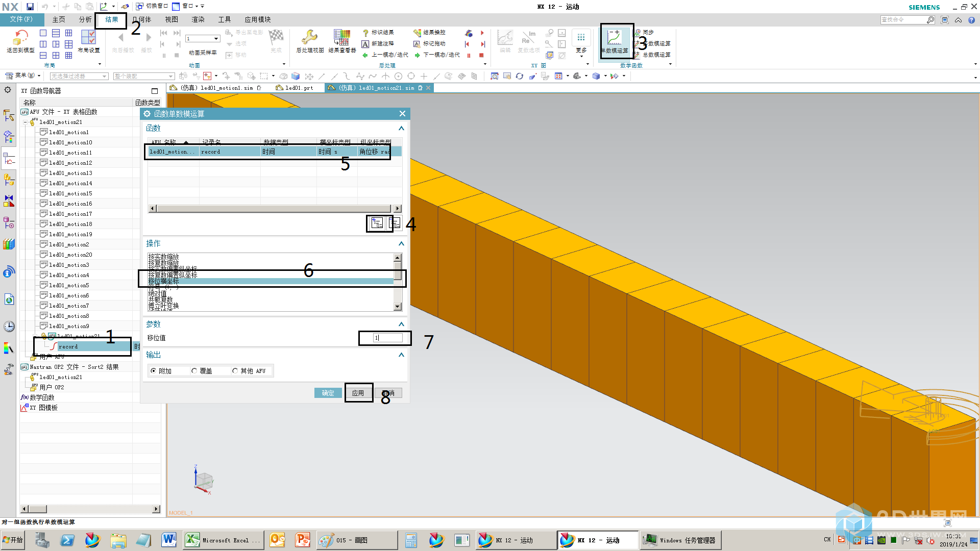Click 标记拖动 (Marker Drag) tool
This screenshot has height=551, width=980.
tap(430, 44)
